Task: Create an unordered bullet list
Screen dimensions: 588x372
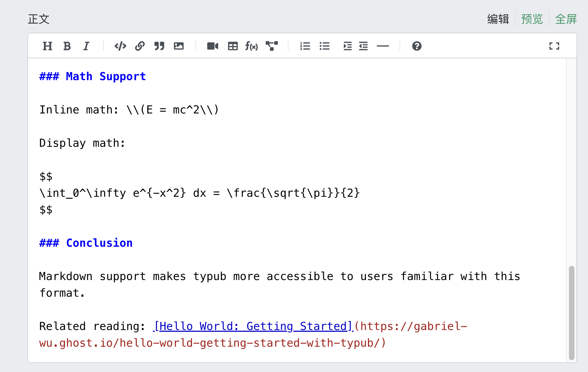Action: (x=325, y=46)
